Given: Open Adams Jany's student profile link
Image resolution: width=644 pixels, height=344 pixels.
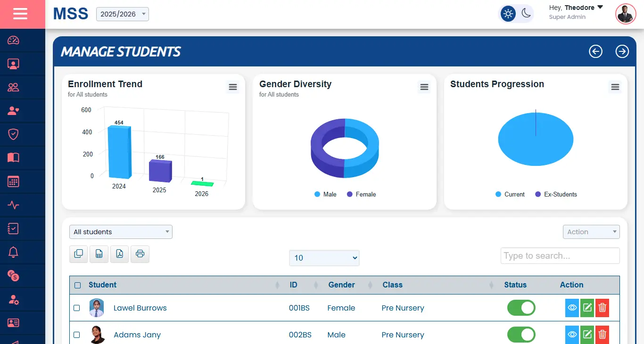Looking at the screenshot, I should (137, 335).
